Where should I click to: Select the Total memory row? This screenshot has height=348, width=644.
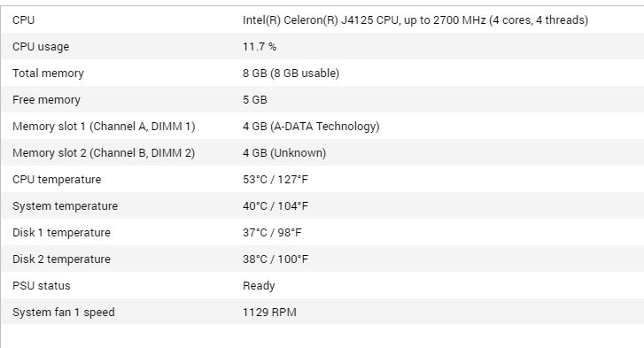322,73
